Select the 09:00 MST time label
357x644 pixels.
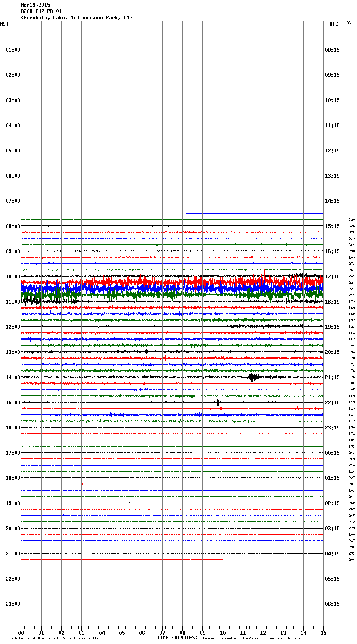pyautogui.click(x=13, y=251)
